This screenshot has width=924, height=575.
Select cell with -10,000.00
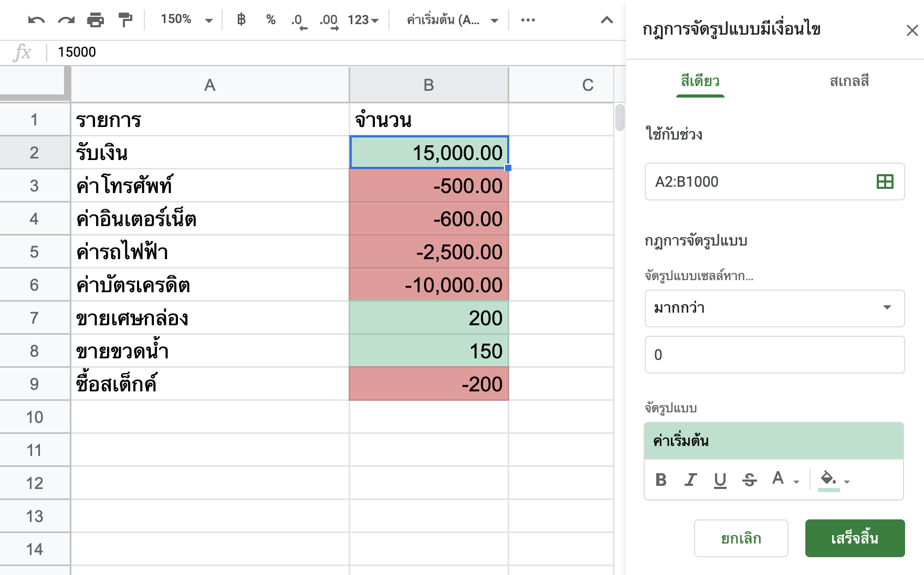(428, 285)
